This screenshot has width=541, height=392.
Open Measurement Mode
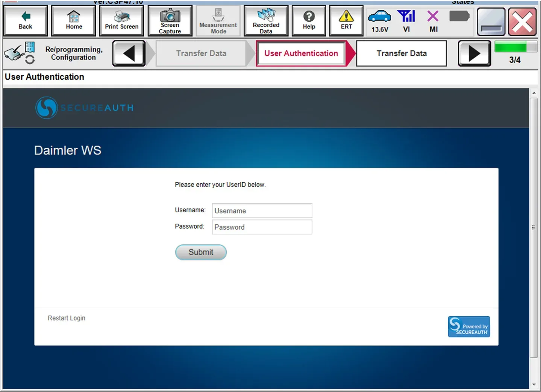coord(218,21)
